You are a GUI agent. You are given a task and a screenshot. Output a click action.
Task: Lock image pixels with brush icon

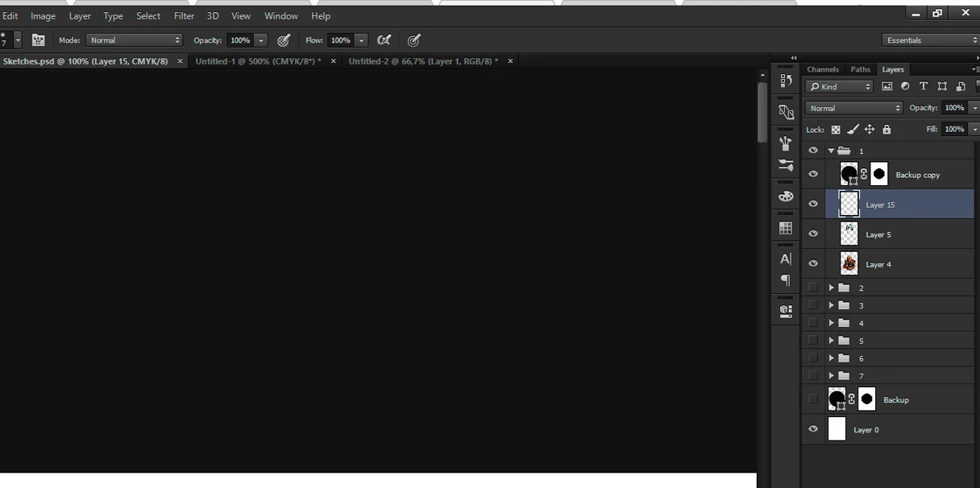point(853,130)
